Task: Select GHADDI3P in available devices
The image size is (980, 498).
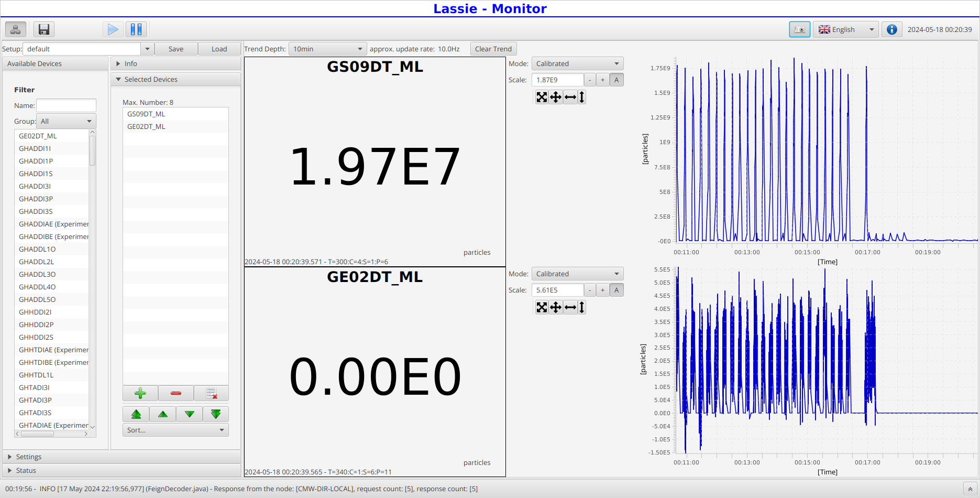Action: 52,199
